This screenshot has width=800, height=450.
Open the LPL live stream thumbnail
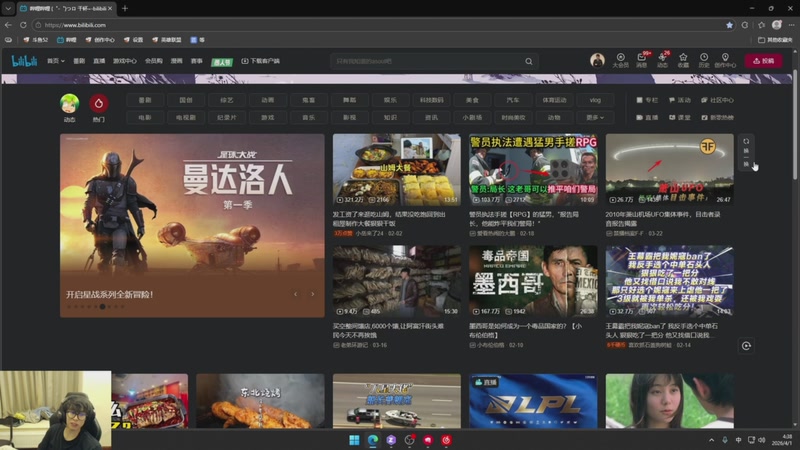533,401
